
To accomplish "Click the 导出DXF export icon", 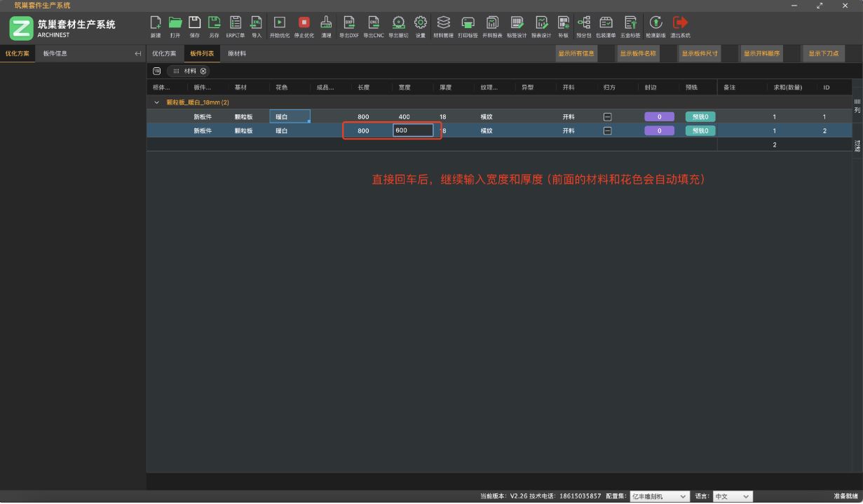I will pos(348,23).
